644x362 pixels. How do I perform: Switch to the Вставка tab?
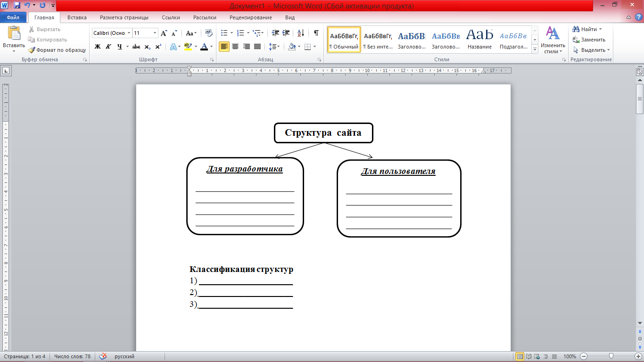click(77, 17)
